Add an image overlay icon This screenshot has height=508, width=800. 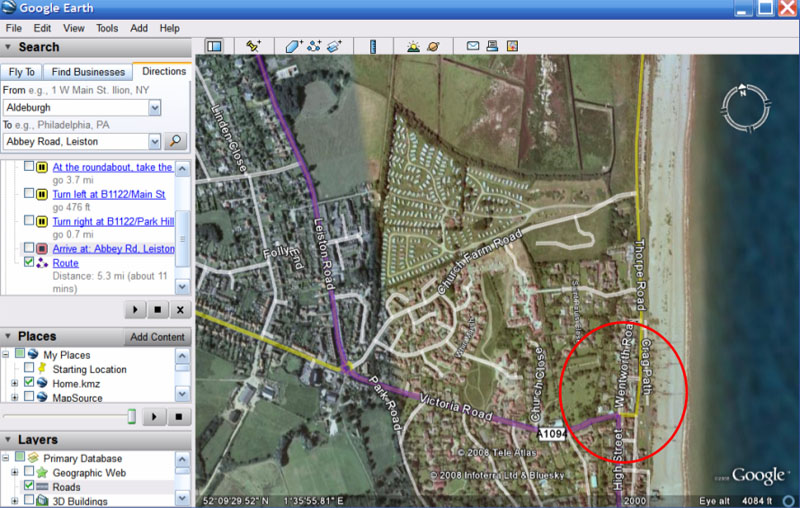click(334, 46)
